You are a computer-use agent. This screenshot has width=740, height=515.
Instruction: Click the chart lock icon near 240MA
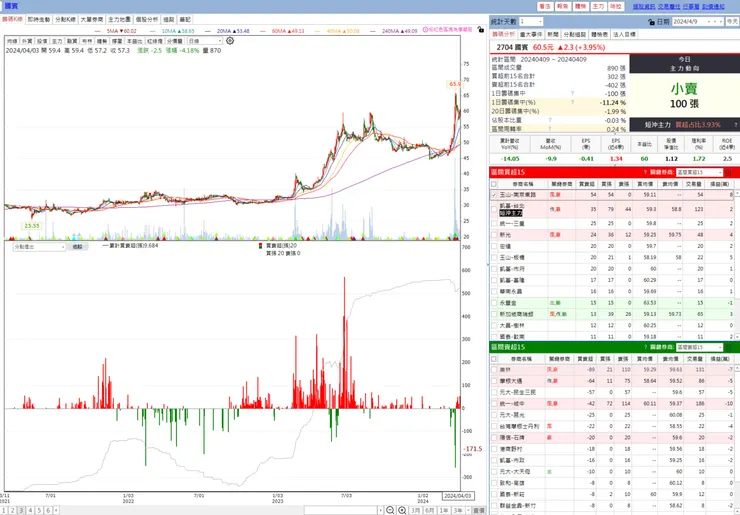coord(480,30)
